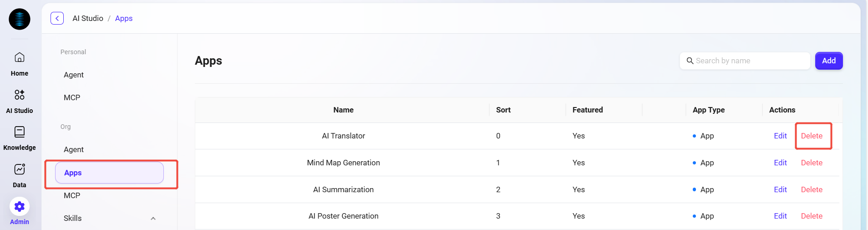Select Apps in the Org menu

pyautogui.click(x=109, y=173)
